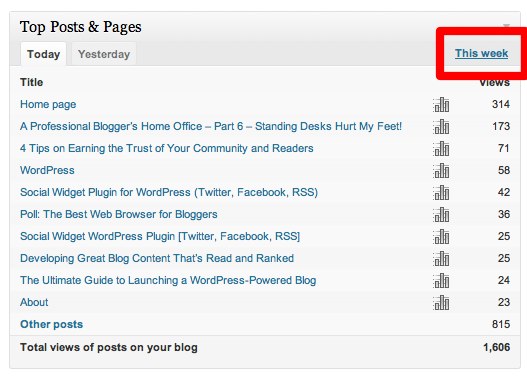
Task: Select the Today tab
Action: (x=43, y=54)
